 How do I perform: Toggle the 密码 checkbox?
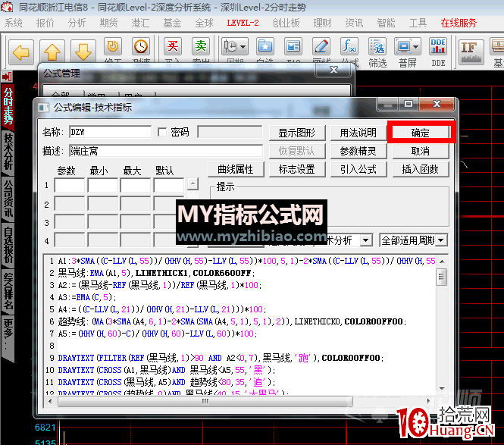(x=162, y=132)
